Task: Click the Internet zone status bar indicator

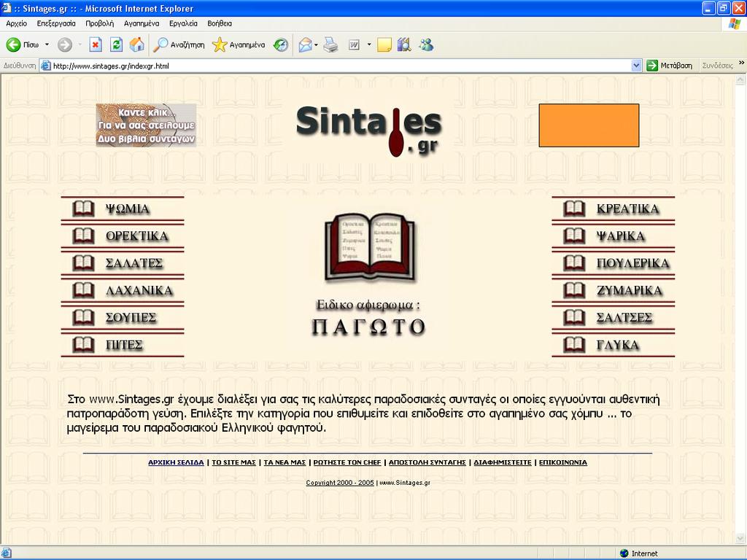Action: point(638,553)
